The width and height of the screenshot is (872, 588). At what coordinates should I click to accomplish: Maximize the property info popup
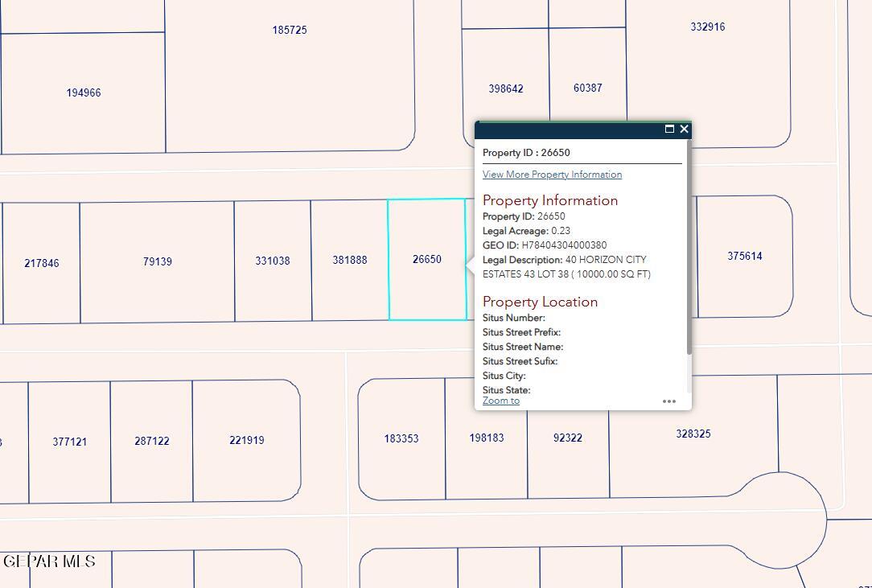pyautogui.click(x=669, y=130)
